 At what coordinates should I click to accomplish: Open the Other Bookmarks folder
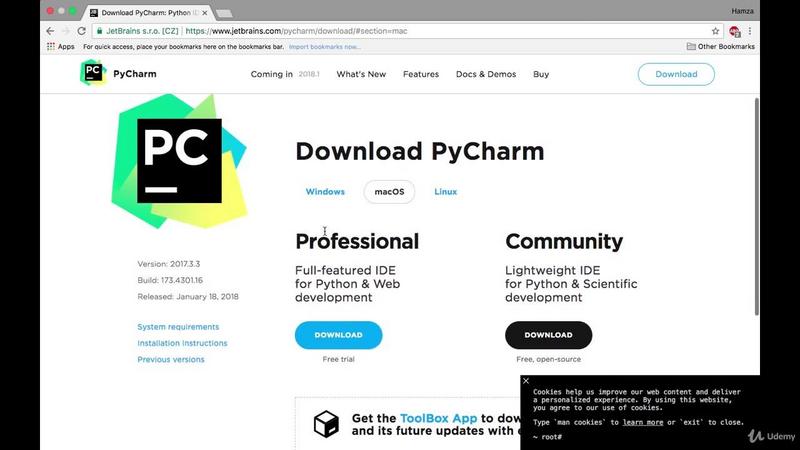(720, 46)
